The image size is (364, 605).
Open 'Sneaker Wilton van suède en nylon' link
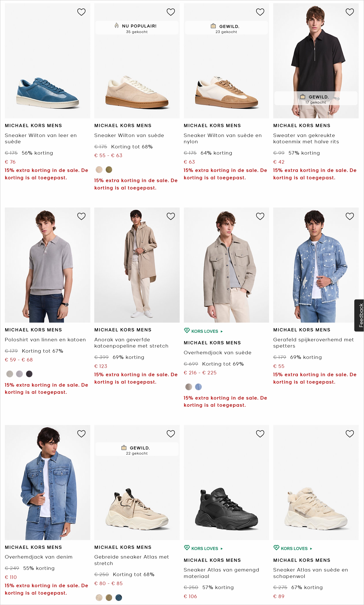[x=222, y=138]
